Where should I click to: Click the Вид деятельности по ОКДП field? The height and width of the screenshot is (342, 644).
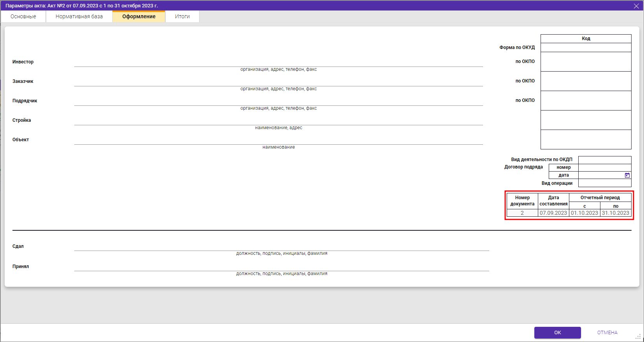604,160
